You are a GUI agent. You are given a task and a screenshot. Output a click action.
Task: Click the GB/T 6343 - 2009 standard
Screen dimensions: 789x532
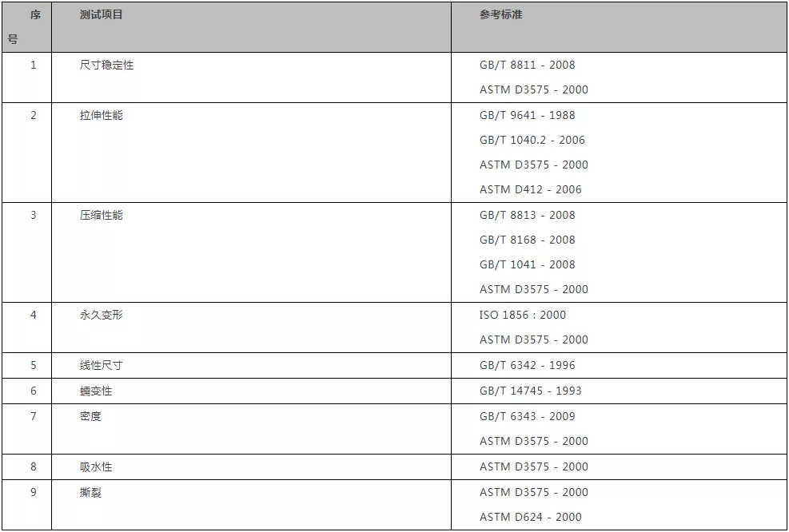click(527, 417)
